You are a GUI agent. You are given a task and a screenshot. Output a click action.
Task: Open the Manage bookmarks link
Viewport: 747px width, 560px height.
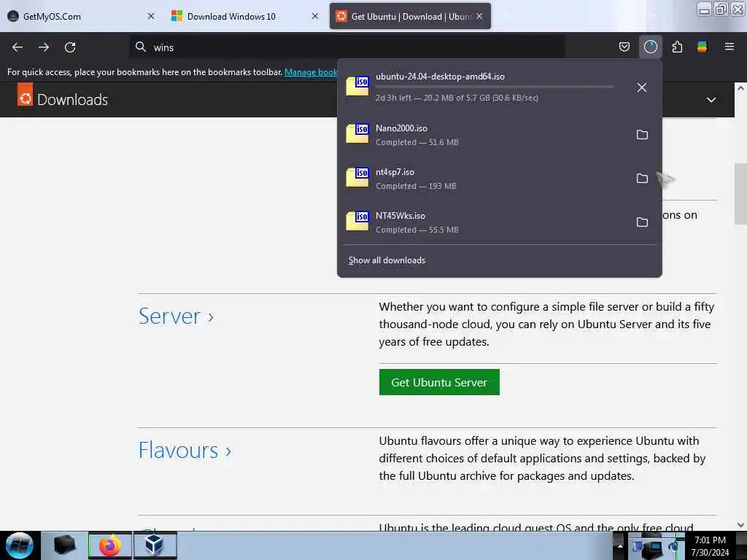(x=311, y=72)
